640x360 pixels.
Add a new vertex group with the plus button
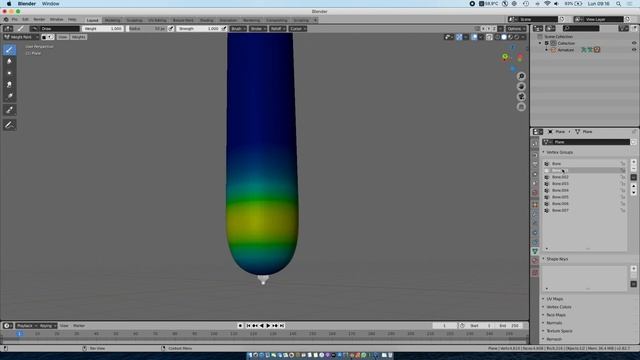tap(633, 162)
